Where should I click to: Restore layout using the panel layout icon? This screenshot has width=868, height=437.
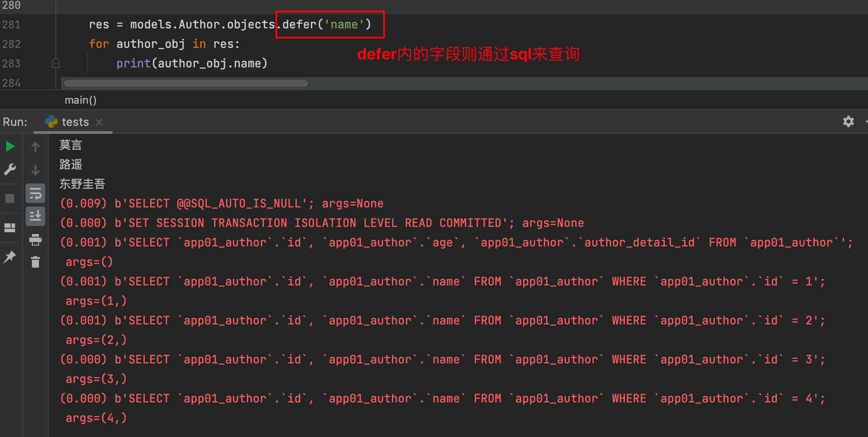pyautogui.click(x=10, y=228)
